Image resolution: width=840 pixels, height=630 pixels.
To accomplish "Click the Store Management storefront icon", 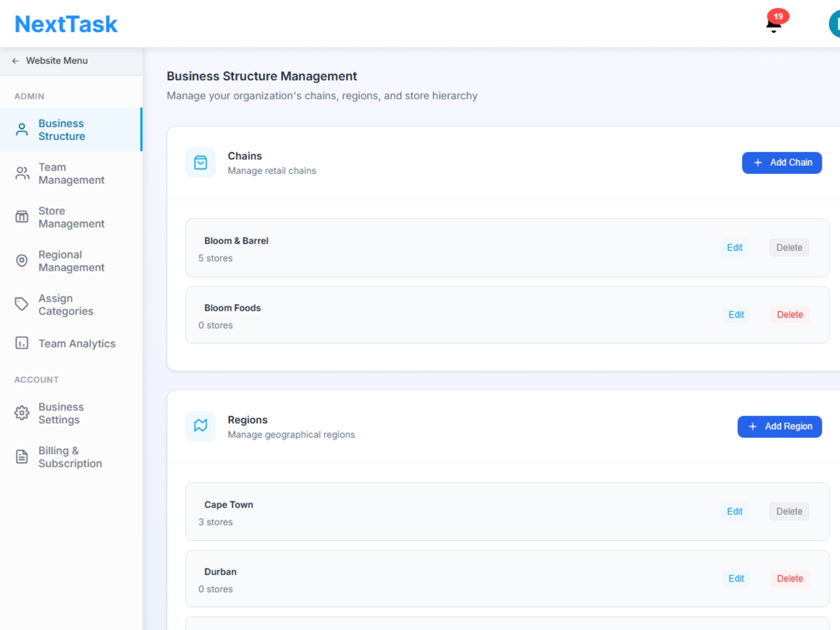I will tap(22, 217).
